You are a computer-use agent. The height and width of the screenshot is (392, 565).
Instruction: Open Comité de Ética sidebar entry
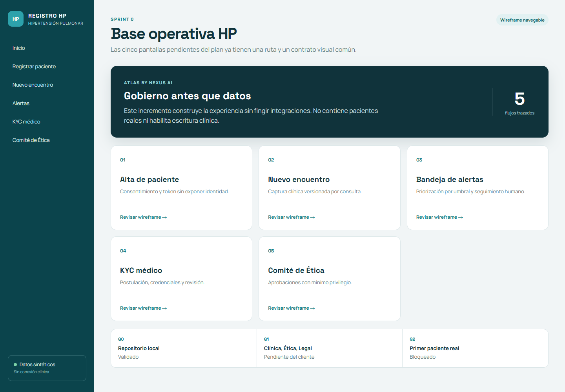[x=47, y=140]
